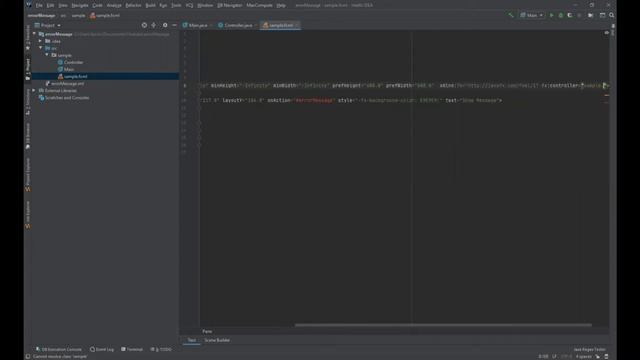Click the Debug bug icon
640x360 pixels.
click(x=561, y=15)
